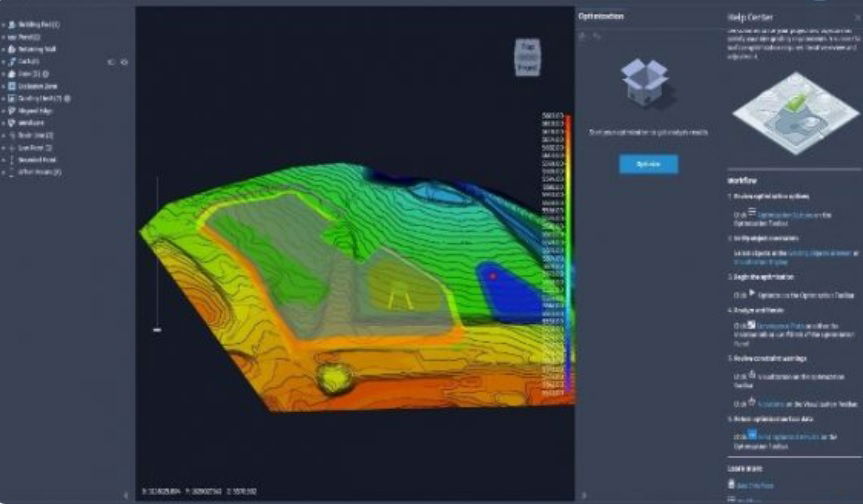Expand the Exclusion Zone tree node

(3, 86)
